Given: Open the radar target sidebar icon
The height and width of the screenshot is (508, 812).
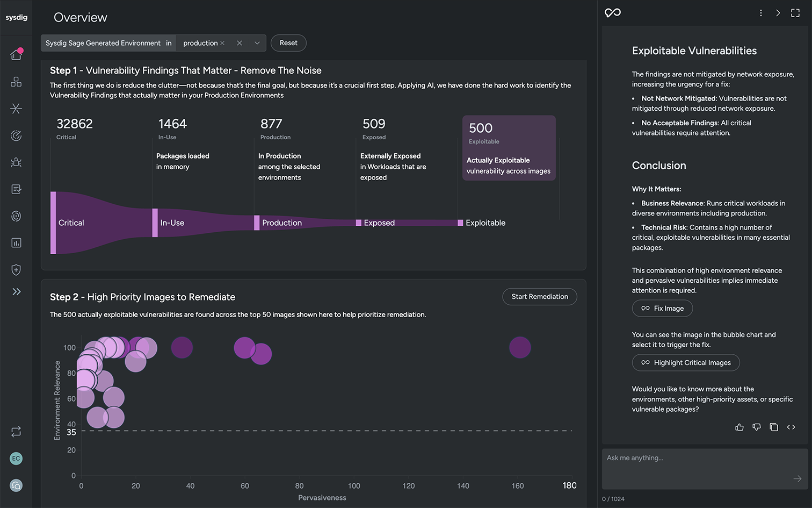Looking at the screenshot, I should click(16, 135).
